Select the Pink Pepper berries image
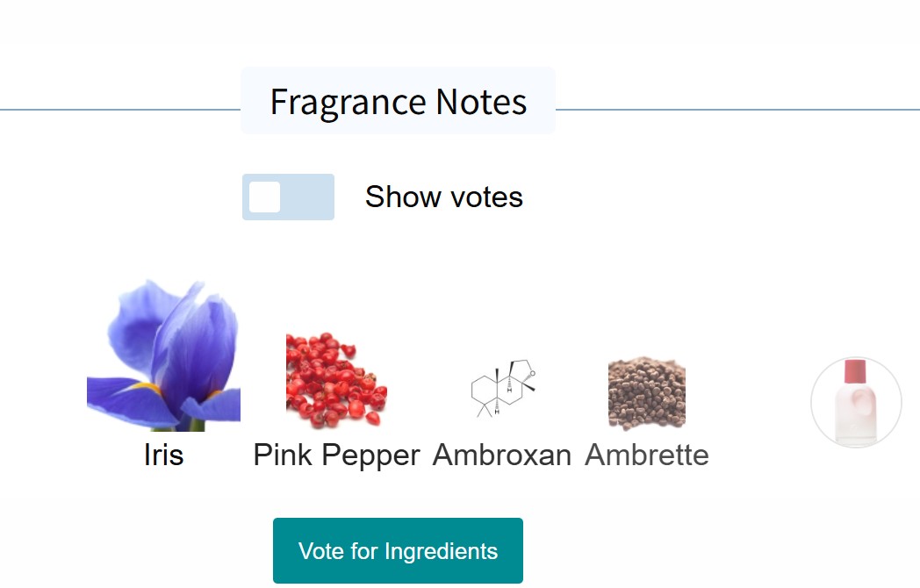The image size is (920, 588). pos(336,380)
